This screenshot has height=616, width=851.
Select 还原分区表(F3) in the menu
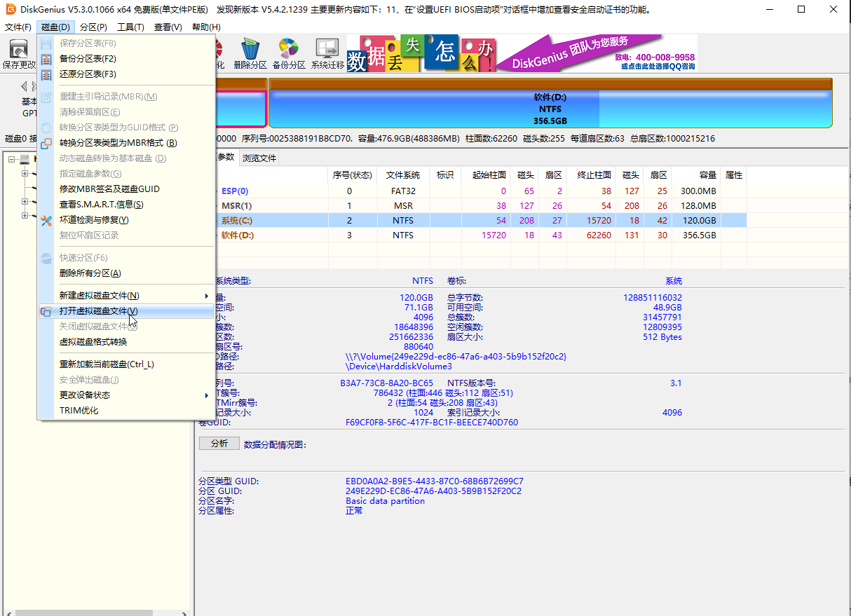[x=88, y=74]
